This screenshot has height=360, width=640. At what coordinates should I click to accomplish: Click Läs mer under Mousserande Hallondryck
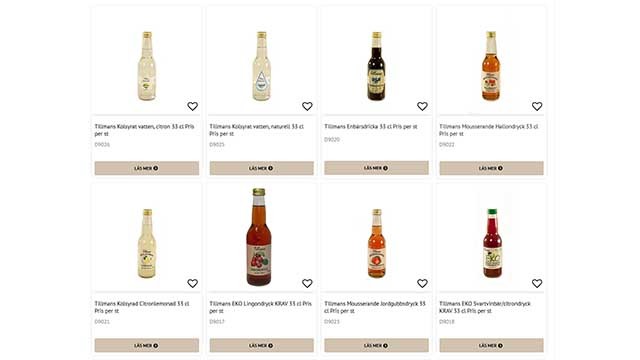491,168
